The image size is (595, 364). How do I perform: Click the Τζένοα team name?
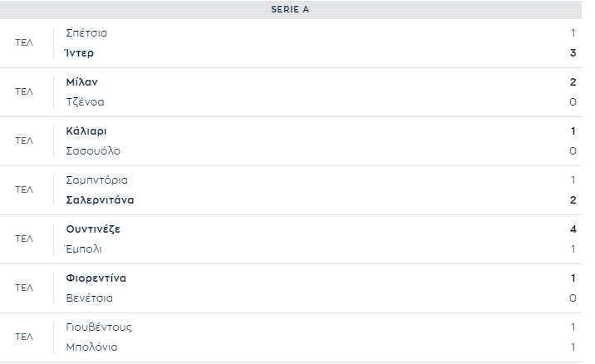85,102
